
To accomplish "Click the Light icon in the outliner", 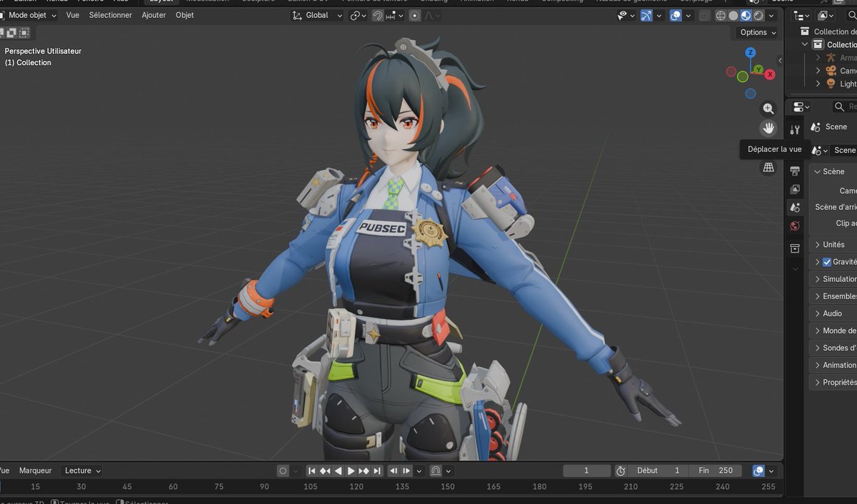I will pos(831,84).
